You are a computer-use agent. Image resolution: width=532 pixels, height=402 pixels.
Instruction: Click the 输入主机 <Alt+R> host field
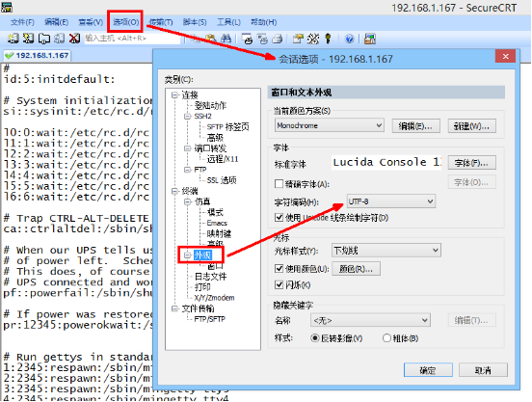[x=132, y=39]
